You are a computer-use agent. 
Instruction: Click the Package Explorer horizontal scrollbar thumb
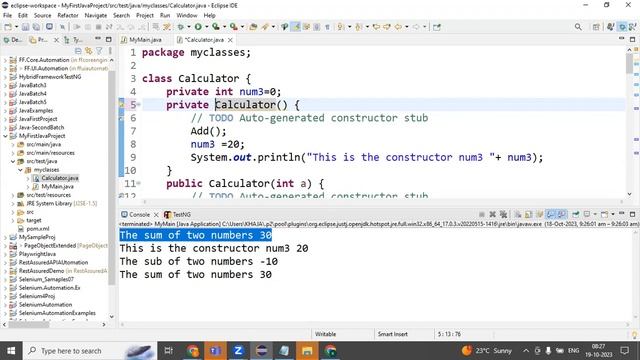click(x=29, y=324)
